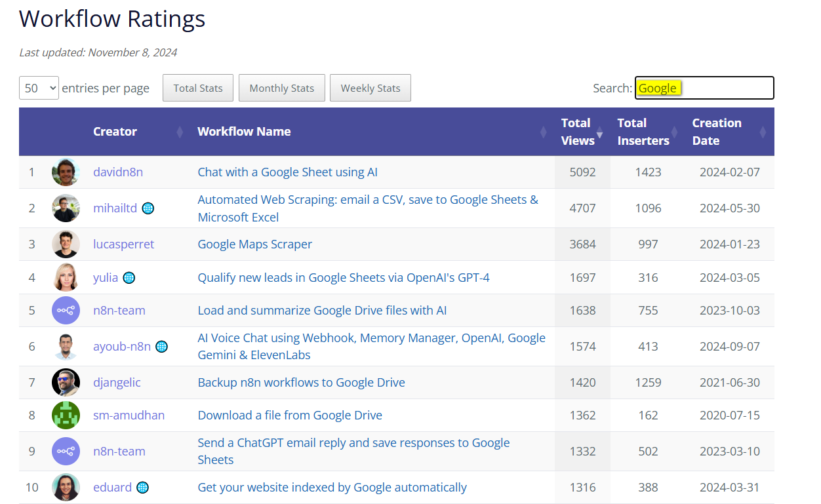This screenshot has height=504, width=821.
Task: Click the globe icon beside eduard
Action: 142,488
